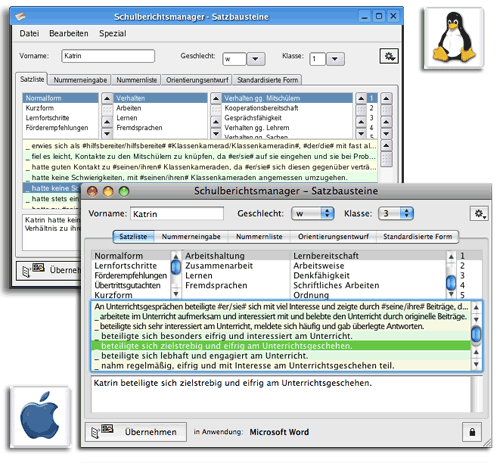The width and height of the screenshot is (500, 463).
Task: Click the app icon in Linux title bar
Action: (21, 16)
